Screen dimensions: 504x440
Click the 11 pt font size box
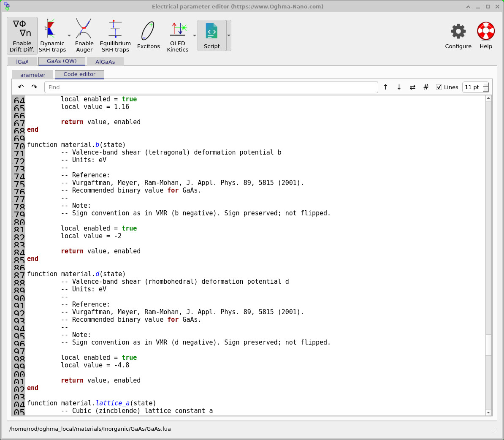coord(472,87)
